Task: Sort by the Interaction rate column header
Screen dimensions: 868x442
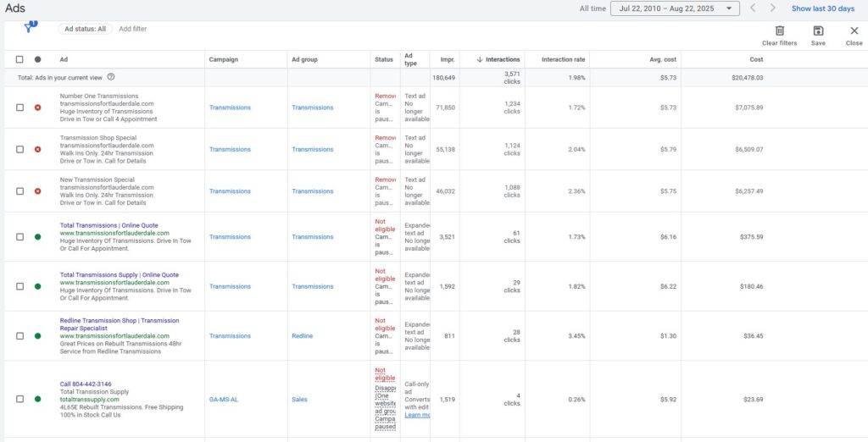Action: coord(563,59)
